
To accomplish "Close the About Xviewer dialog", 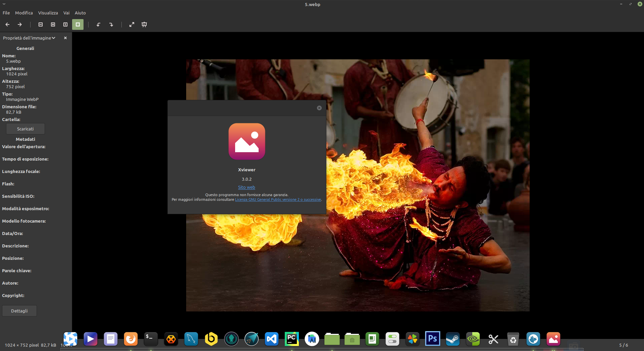I will pyautogui.click(x=319, y=108).
